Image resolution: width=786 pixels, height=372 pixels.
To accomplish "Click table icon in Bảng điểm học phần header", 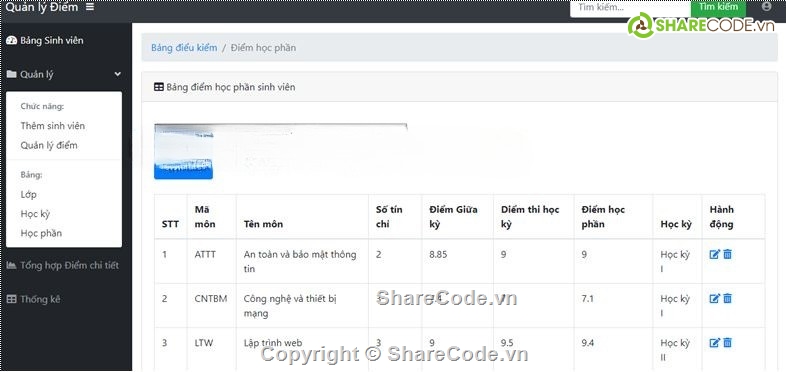I will (158, 87).
